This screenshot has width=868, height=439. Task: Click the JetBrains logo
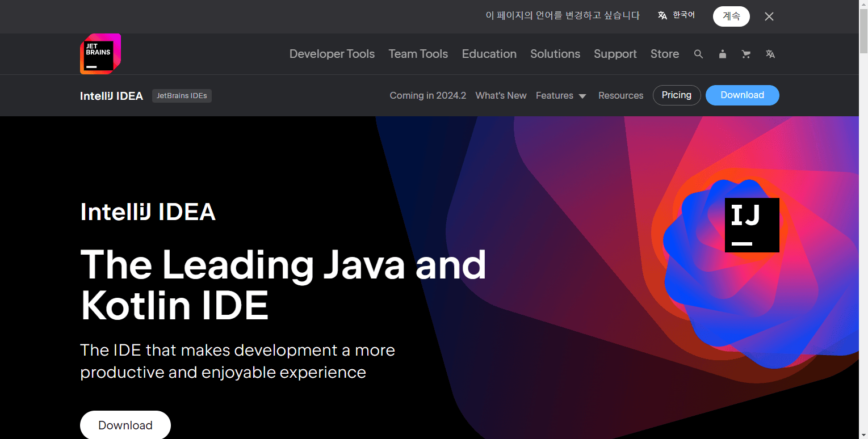click(x=100, y=54)
